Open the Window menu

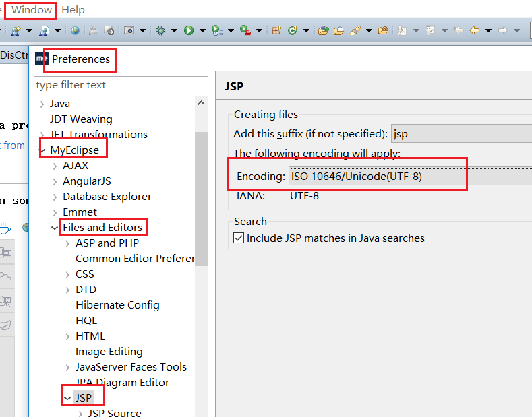tap(32, 10)
